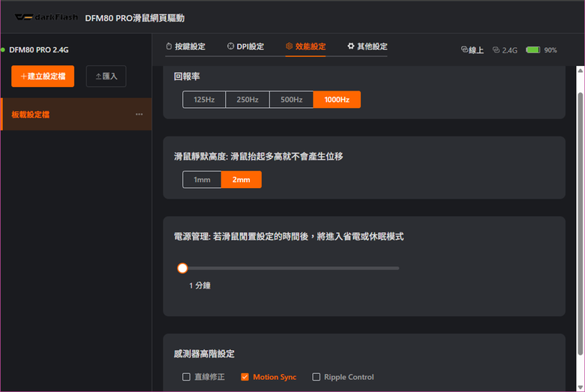585x392 pixels.
Task: Set polling rate to 125Hz
Action: click(x=204, y=100)
